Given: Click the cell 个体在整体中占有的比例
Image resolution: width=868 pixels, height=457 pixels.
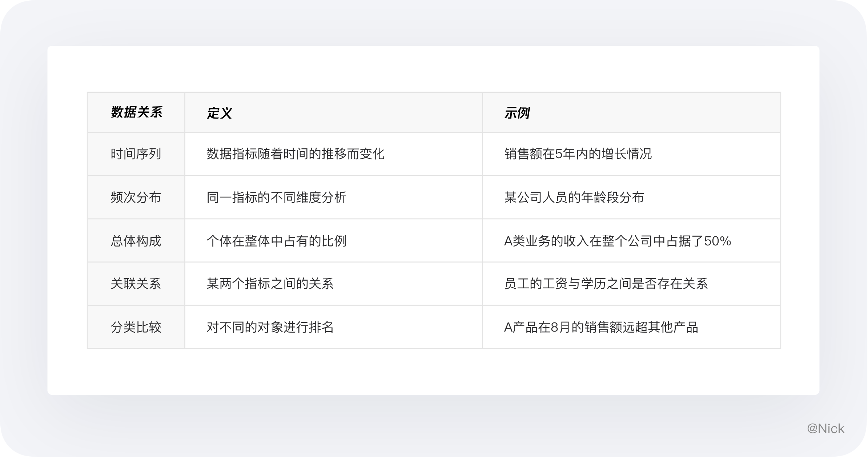Looking at the screenshot, I should (x=276, y=241).
